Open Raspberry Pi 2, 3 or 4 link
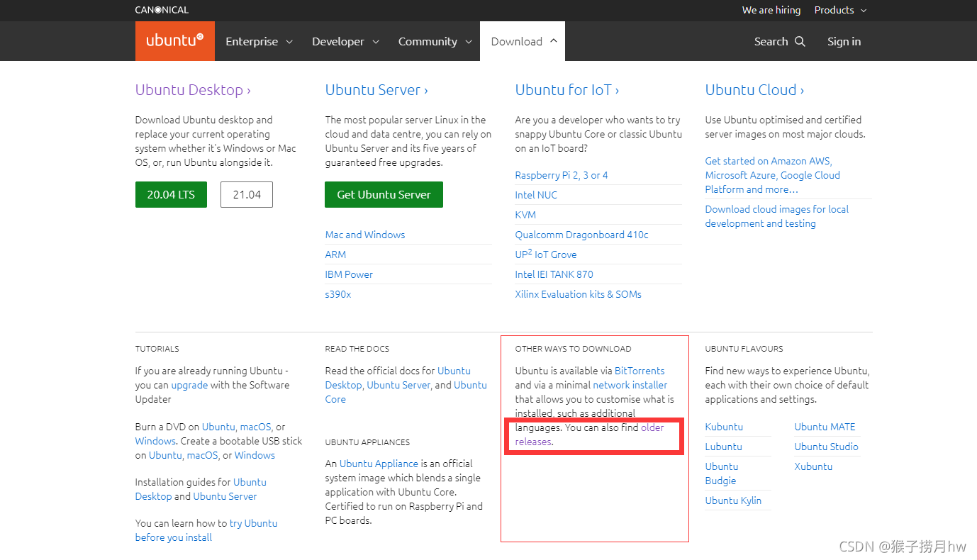The width and height of the screenshot is (977, 560). (562, 175)
